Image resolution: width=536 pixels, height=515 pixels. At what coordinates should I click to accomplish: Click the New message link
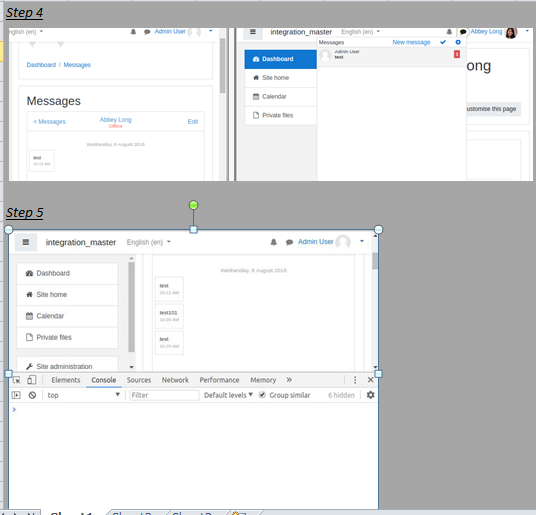point(411,42)
